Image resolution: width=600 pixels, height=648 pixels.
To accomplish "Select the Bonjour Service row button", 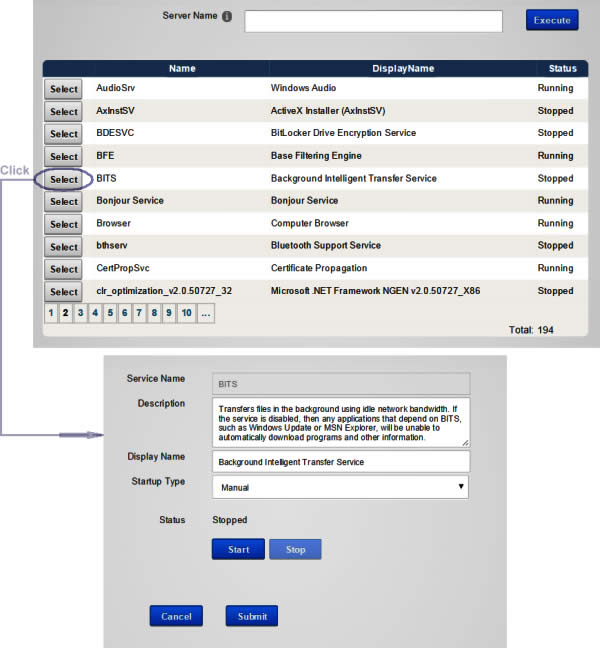I will click(64, 202).
